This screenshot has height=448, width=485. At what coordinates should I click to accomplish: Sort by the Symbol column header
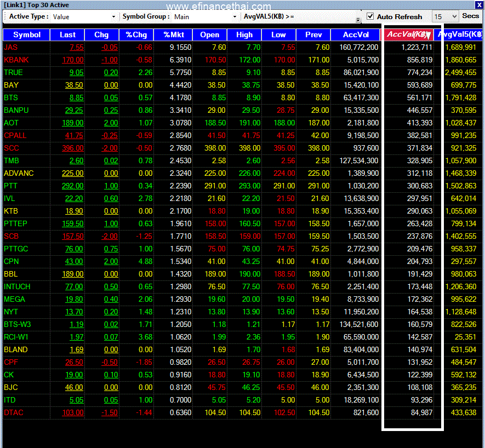[x=27, y=35]
